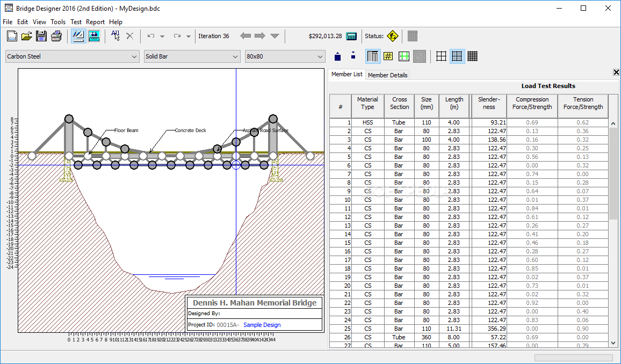Sort by Length (m) column header

point(454,106)
